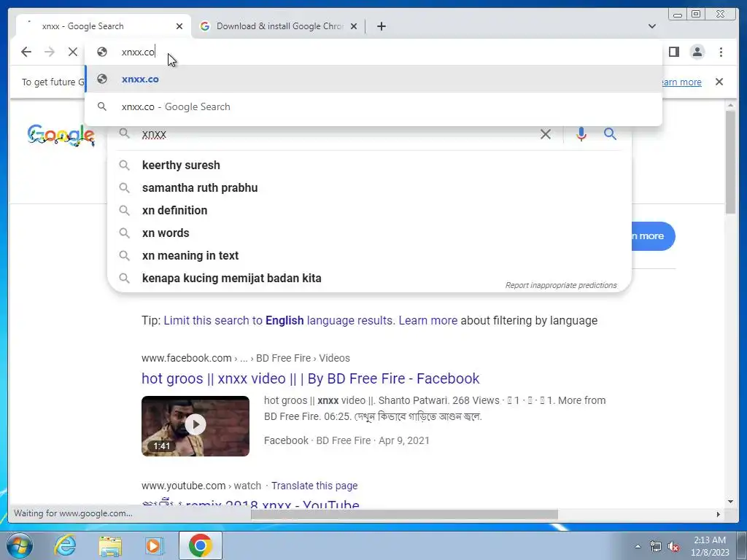The image size is (747, 560).
Task: Go back with the browser back arrow
Action: click(26, 52)
